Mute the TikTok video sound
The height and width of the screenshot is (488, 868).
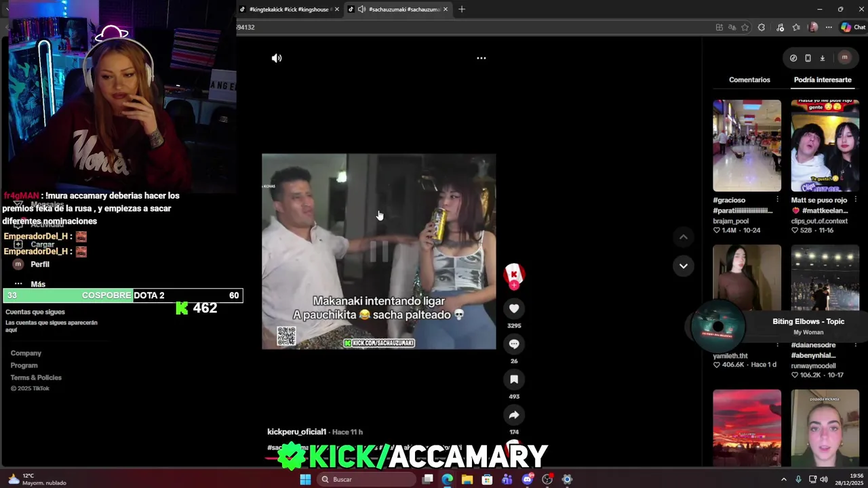pos(277,58)
